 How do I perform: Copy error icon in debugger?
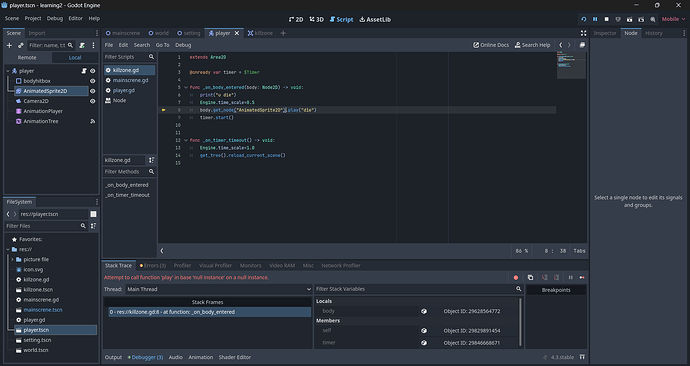530,278
